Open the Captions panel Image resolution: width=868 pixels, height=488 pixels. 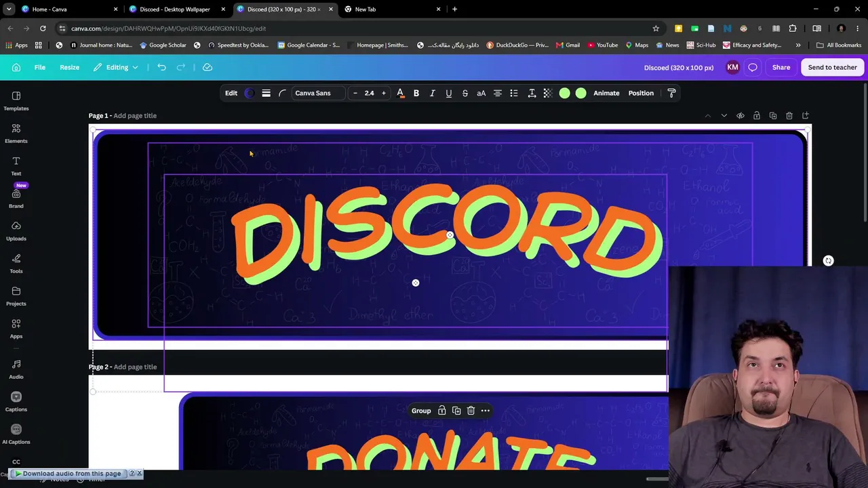coord(16,401)
